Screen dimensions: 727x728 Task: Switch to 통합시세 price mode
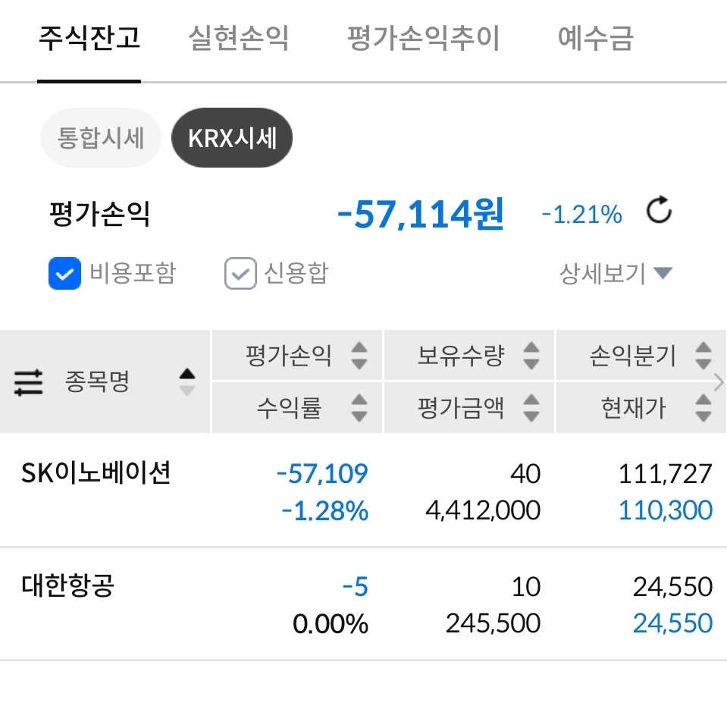coord(101,139)
